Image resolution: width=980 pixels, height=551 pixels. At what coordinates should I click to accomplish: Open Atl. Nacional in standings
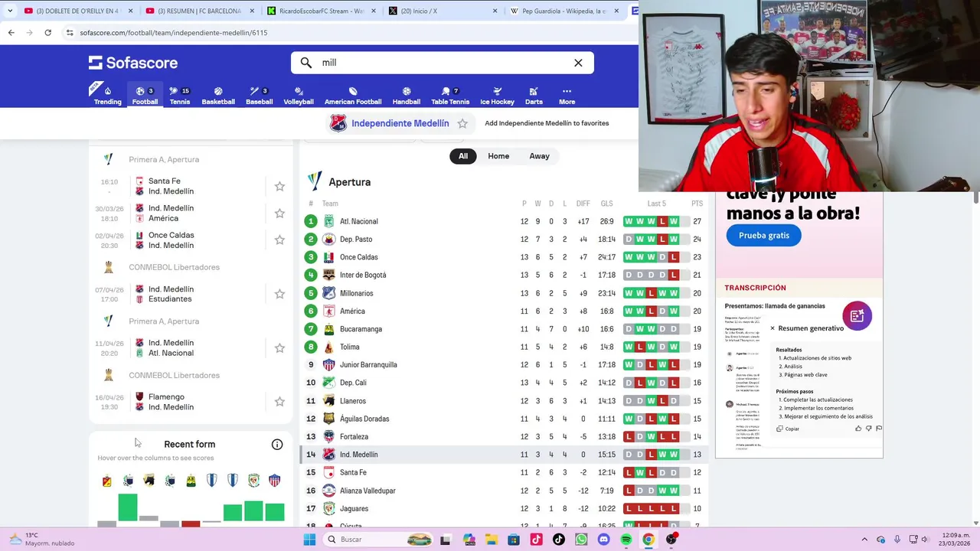(358, 221)
